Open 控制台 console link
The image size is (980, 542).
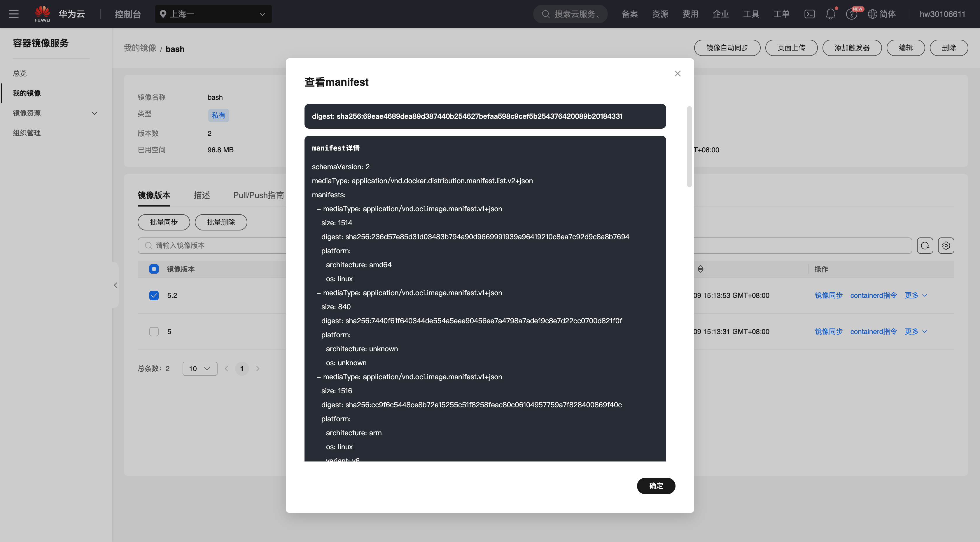click(x=128, y=14)
